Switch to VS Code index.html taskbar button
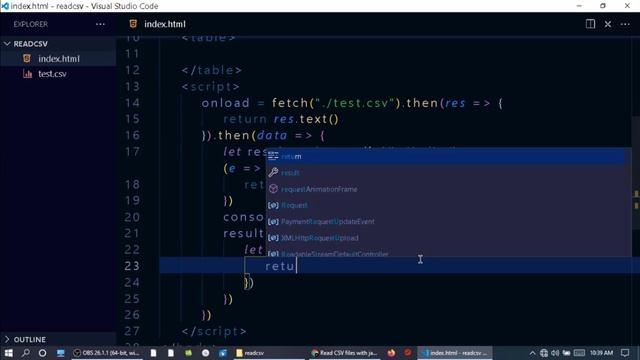Screen dimensions: 640x360 [455, 353]
